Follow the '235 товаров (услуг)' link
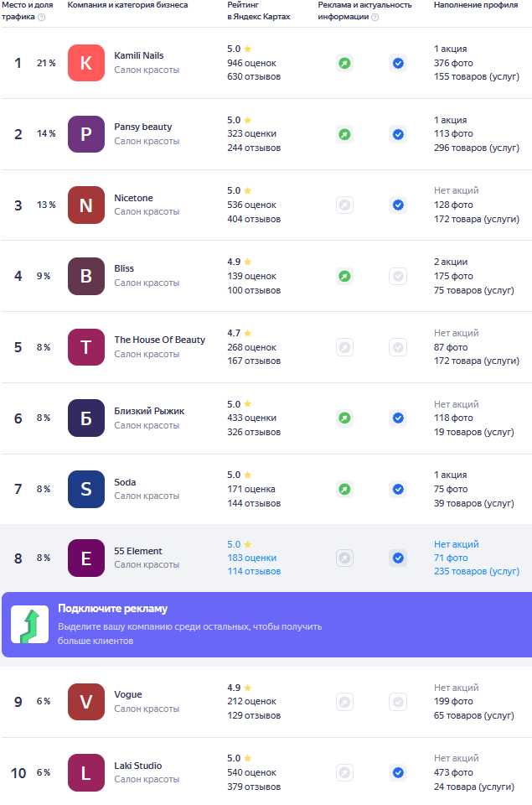The width and height of the screenshot is (532, 805). click(477, 571)
